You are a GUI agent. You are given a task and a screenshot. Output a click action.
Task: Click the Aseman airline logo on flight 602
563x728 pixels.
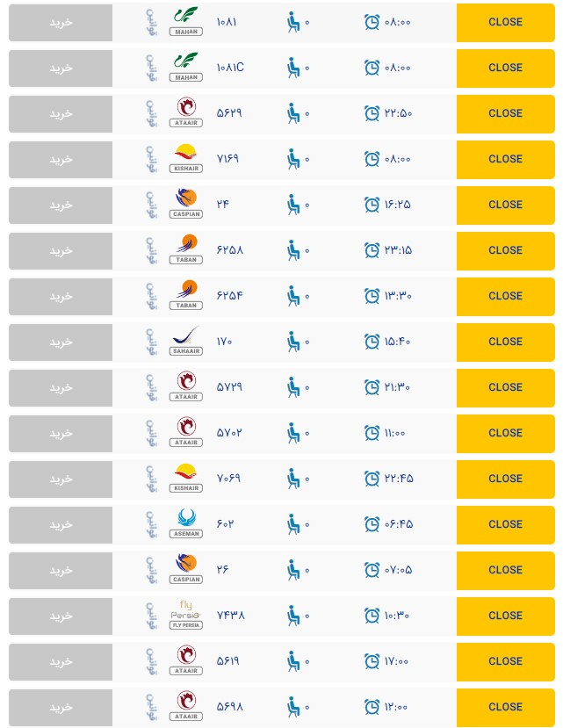tap(186, 523)
